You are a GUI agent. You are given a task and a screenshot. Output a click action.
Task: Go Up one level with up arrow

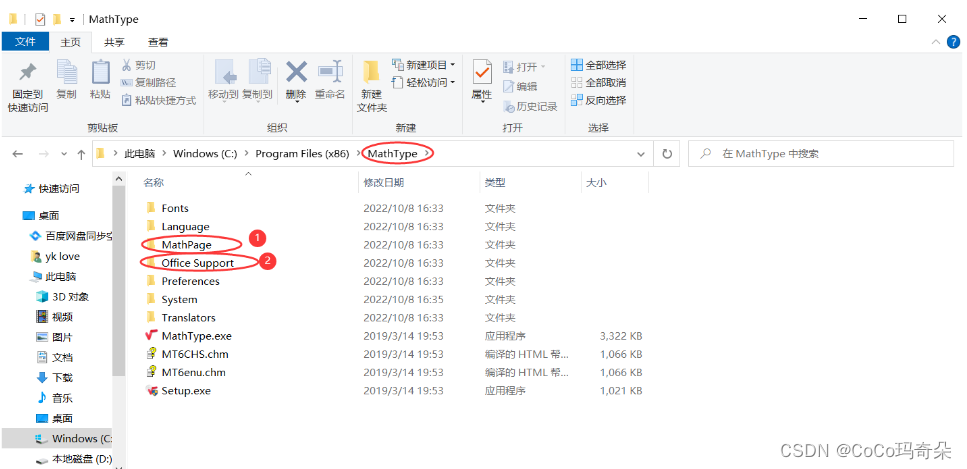81,154
